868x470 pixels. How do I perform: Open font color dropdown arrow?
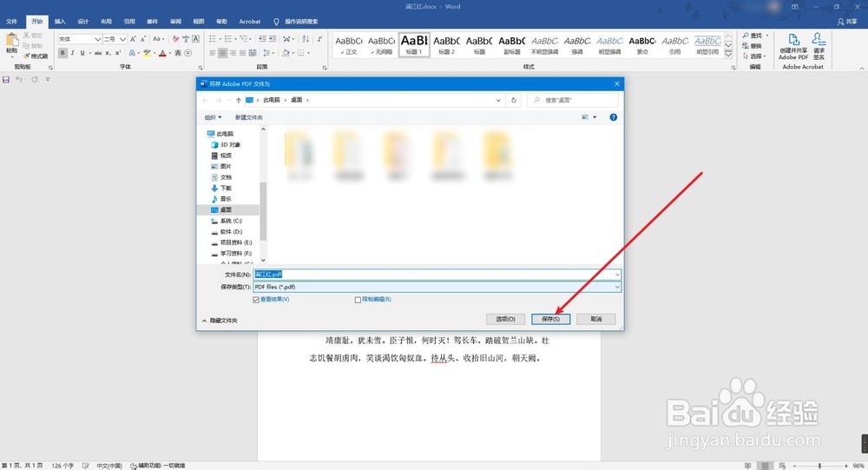point(169,53)
